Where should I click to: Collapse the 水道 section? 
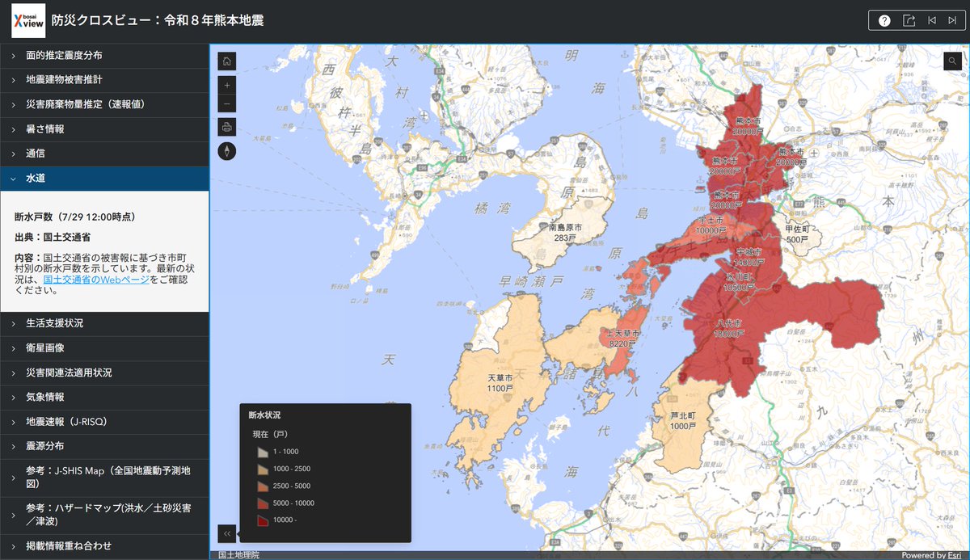tap(104, 179)
